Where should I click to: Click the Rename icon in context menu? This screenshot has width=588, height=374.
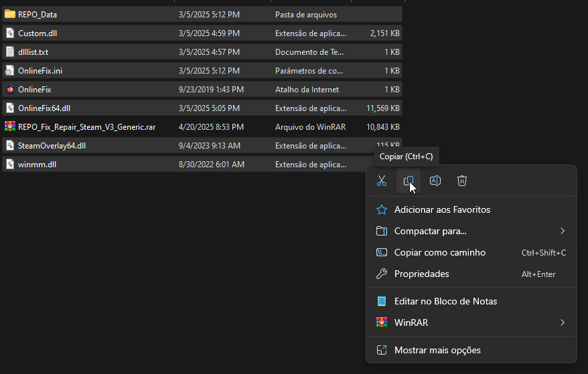point(435,181)
